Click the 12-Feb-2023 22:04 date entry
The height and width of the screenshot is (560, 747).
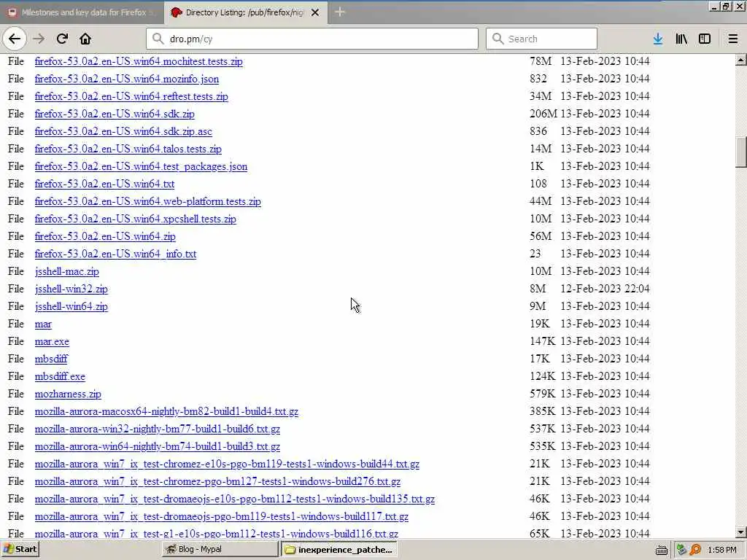coord(605,289)
